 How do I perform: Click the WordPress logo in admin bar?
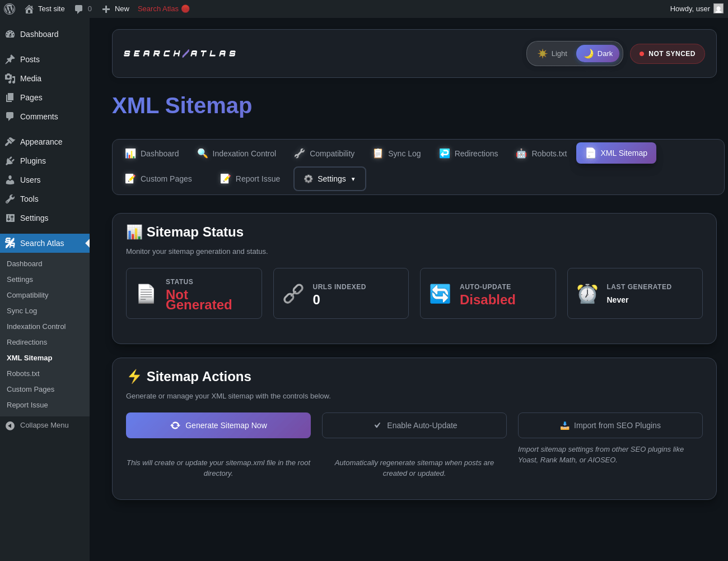[x=10, y=9]
